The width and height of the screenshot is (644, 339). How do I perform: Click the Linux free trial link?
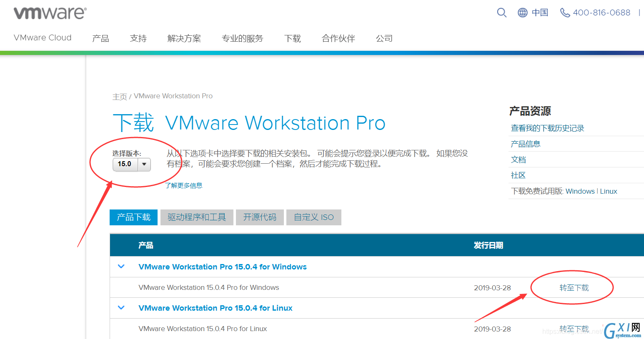tap(608, 192)
